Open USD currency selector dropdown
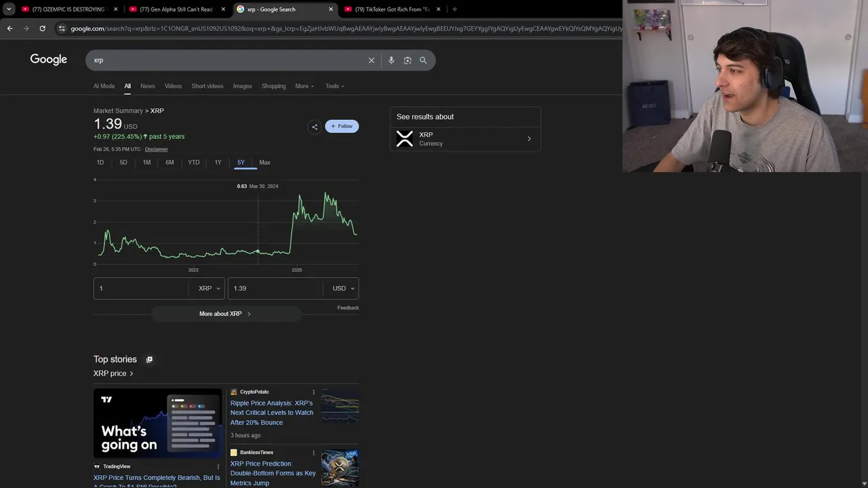This screenshot has height=488, width=868. (x=343, y=289)
